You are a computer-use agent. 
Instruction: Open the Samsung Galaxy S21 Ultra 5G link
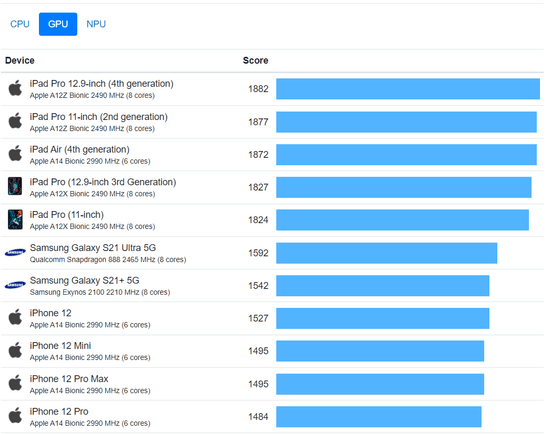93,248
